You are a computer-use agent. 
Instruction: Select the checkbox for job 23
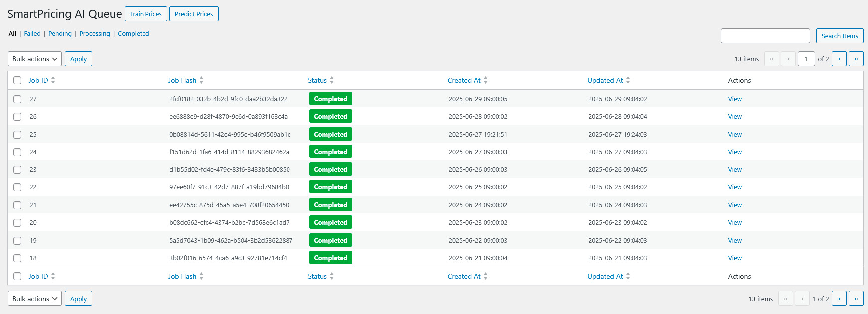[17, 170]
